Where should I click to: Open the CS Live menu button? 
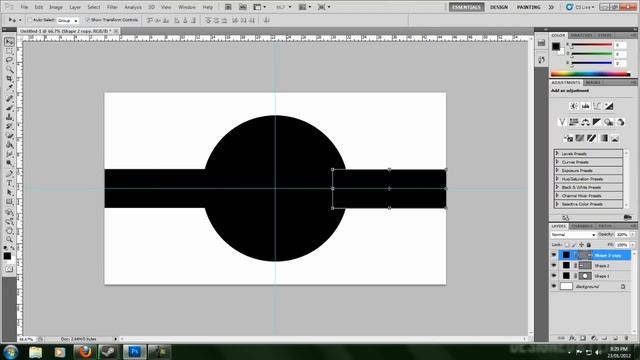(x=580, y=7)
